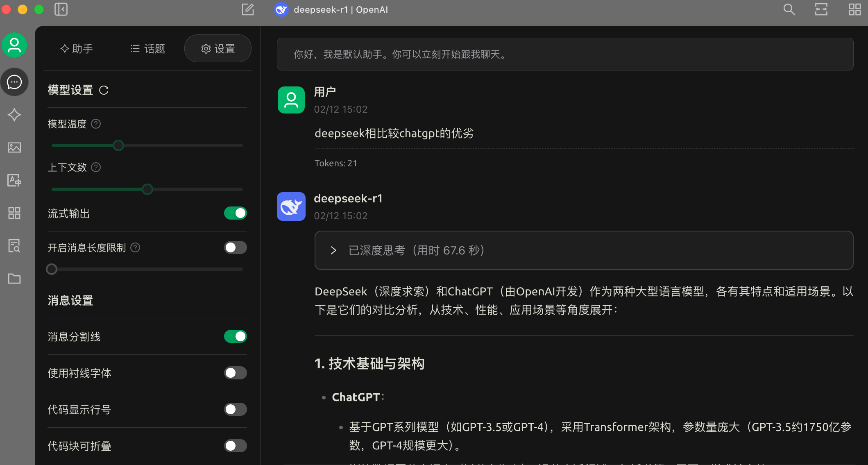Screen dimensions: 868x465
Task: Turn off 消息分割线 toggle
Action: [236, 336]
